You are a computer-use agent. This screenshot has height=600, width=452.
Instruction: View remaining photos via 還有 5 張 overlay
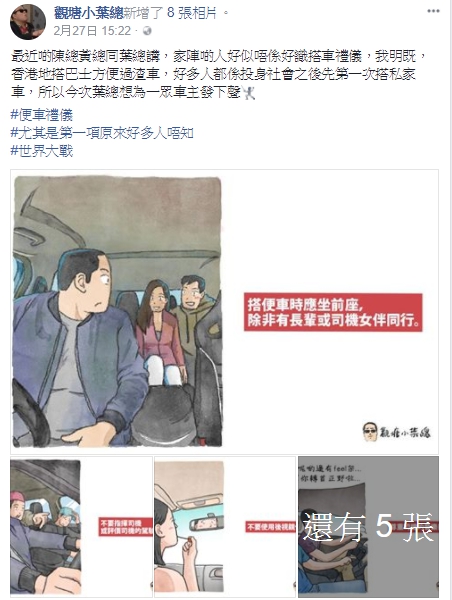point(368,527)
